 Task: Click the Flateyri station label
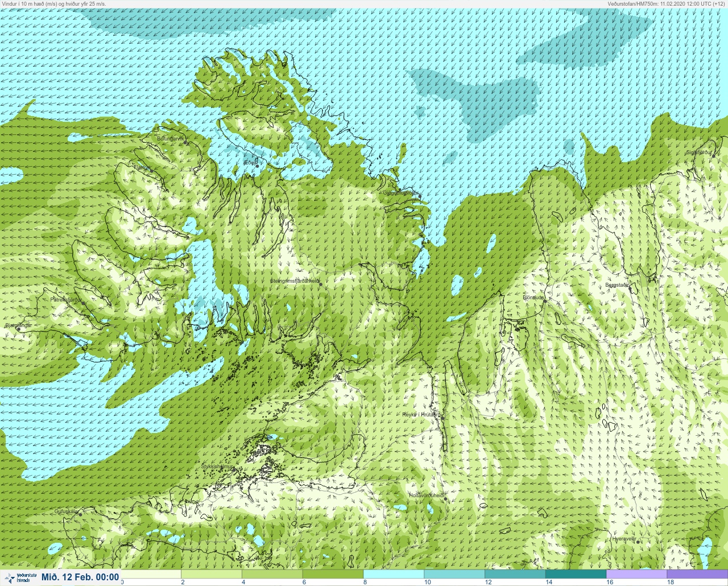(142, 167)
